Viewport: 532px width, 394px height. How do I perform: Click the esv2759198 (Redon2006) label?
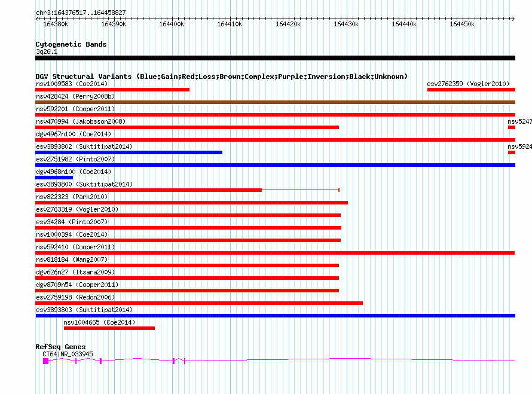point(75,297)
